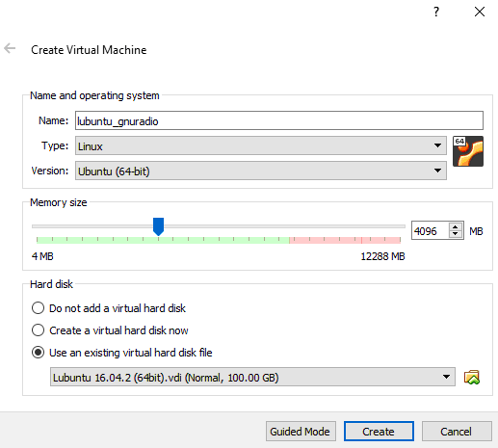Select Use an existing virtual hard disk file

click(x=121, y=353)
